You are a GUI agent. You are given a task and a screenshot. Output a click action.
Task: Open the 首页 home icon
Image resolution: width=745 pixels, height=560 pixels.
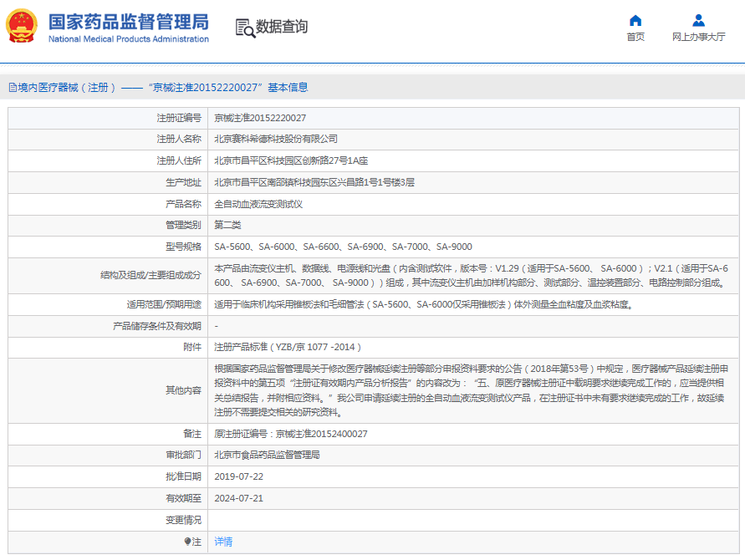coord(635,20)
